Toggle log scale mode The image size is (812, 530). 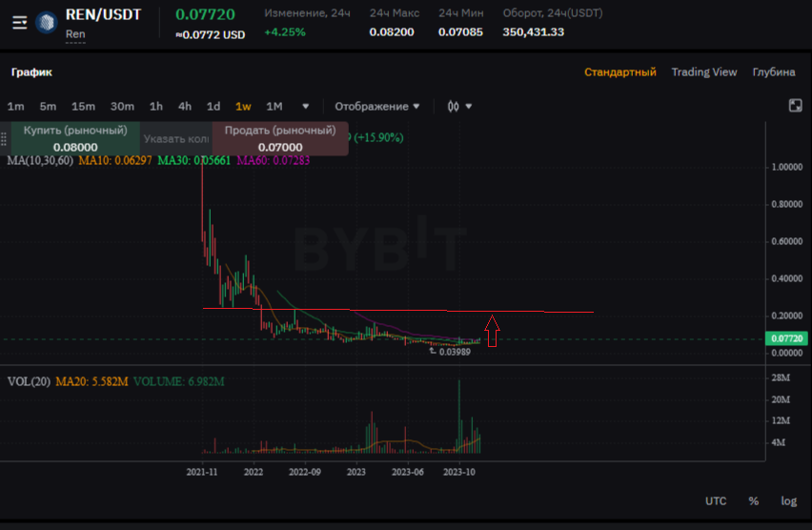[789, 501]
